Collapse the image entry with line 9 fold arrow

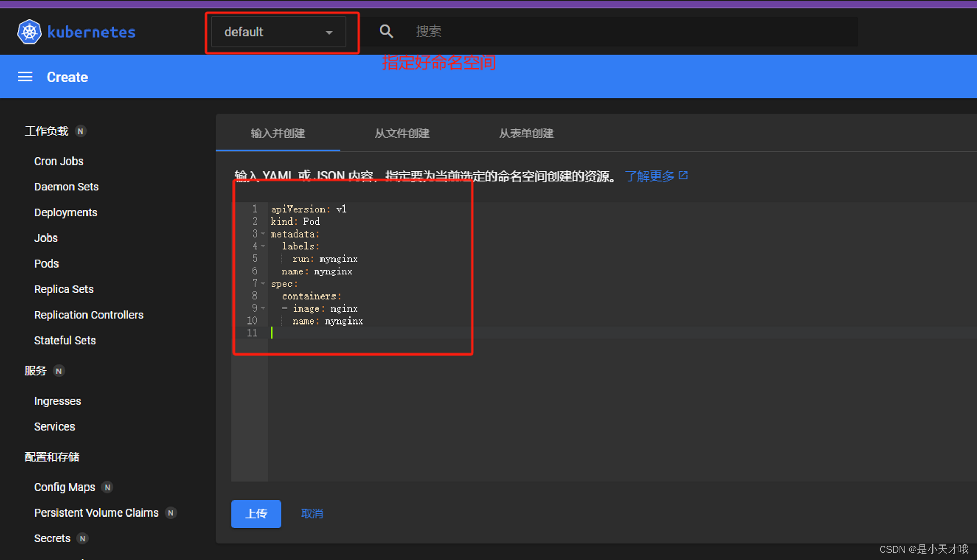coord(263,308)
